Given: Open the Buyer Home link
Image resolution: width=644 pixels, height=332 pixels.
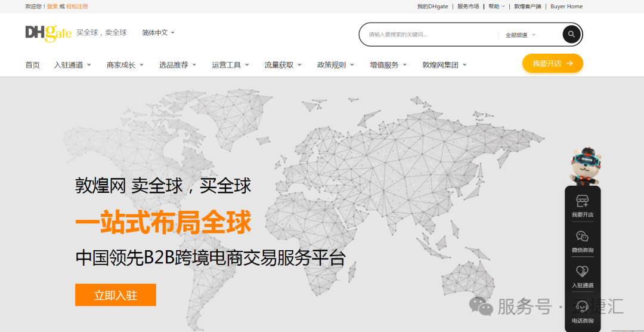Looking at the screenshot, I should pyautogui.click(x=566, y=7).
